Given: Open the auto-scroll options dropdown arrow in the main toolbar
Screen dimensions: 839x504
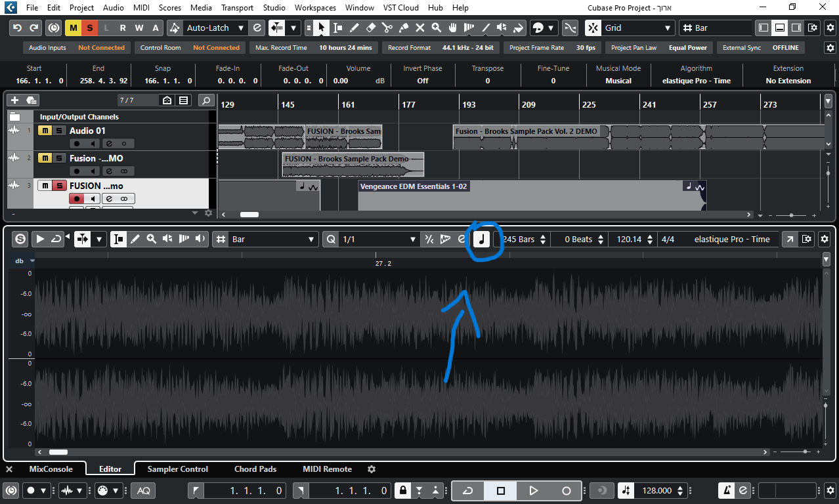Looking at the screenshot, I should [293, 28].
